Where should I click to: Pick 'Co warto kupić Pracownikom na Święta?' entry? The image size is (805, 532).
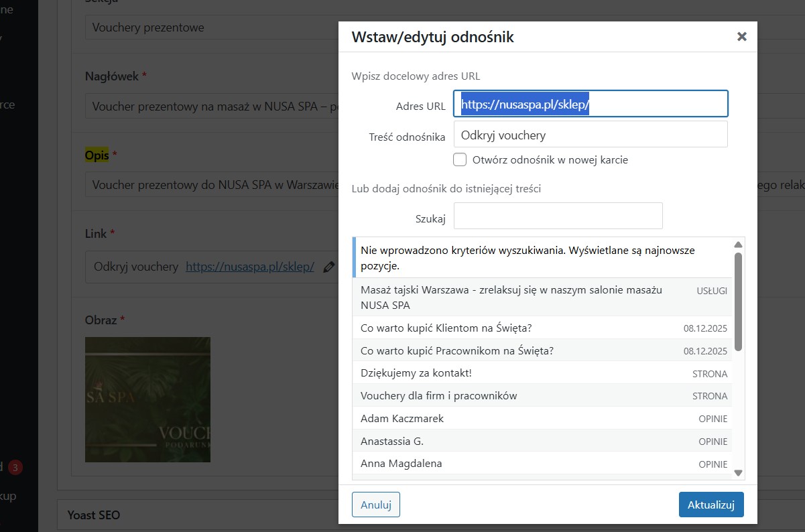(x=457, y=350)
